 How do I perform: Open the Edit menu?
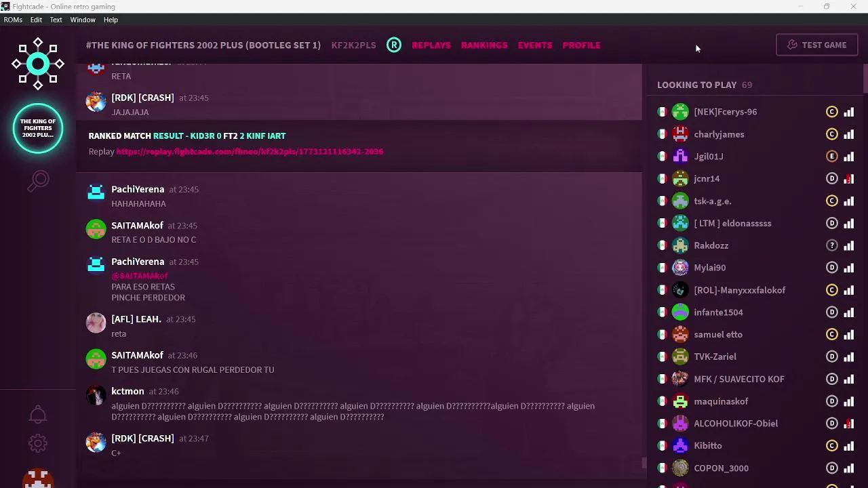point(36,20)
